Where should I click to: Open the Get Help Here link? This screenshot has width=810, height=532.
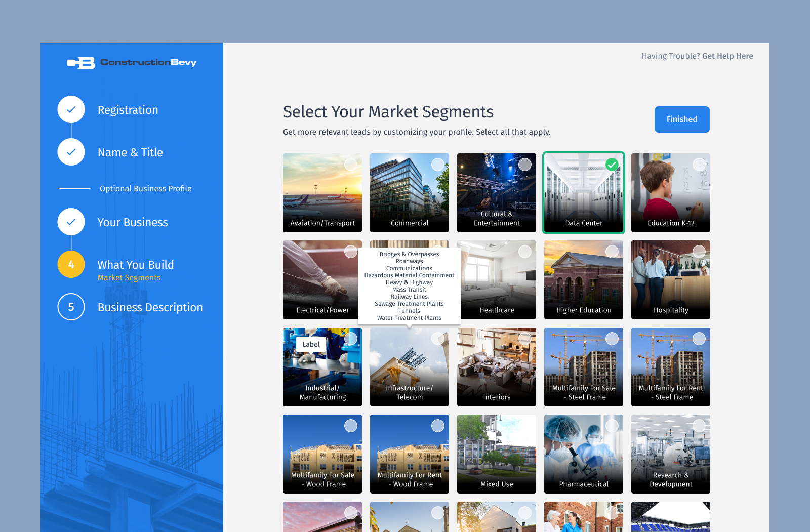pos(727,56)
